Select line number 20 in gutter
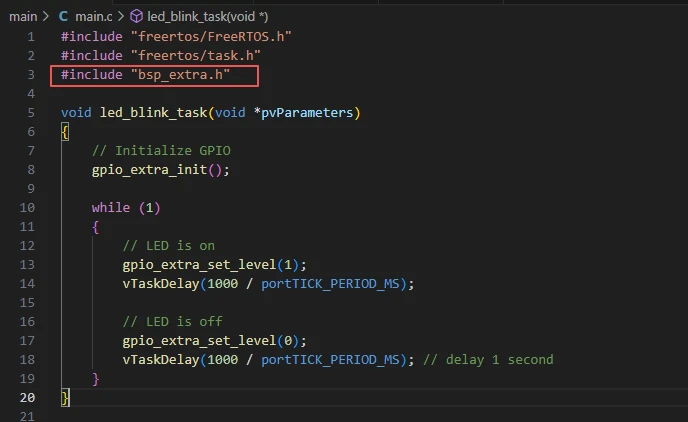This screenshot has width=688, height=422. coord(27,398)
